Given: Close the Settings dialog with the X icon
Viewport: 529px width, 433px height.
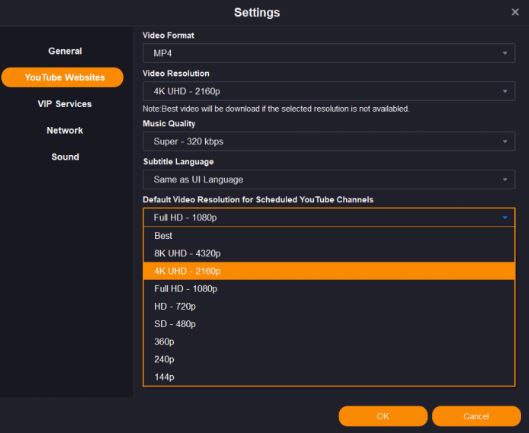Looking at the screenshot, I should pos(515,12).
